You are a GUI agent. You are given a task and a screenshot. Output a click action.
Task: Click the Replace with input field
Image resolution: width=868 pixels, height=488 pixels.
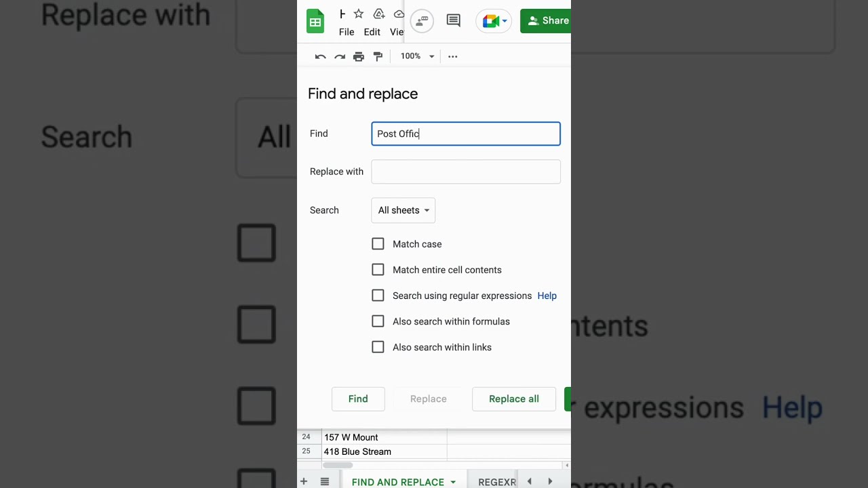click(466, 171)
